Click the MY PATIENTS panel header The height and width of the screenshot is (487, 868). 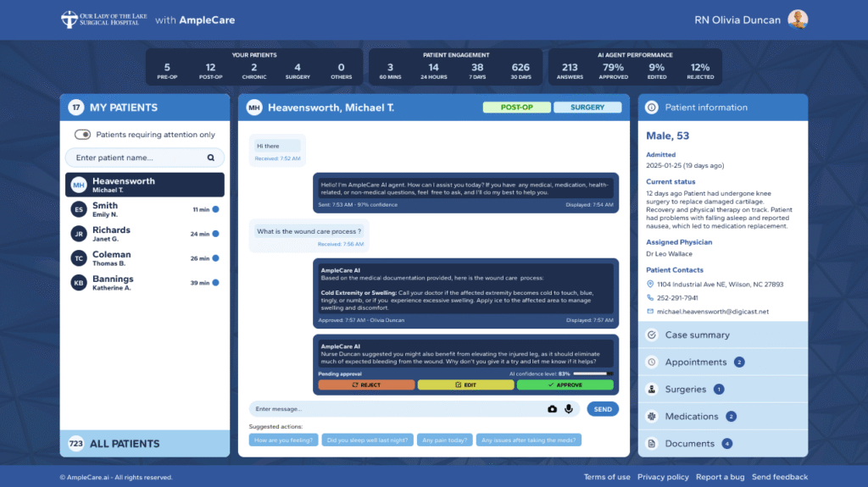click(x=144, y=108)
